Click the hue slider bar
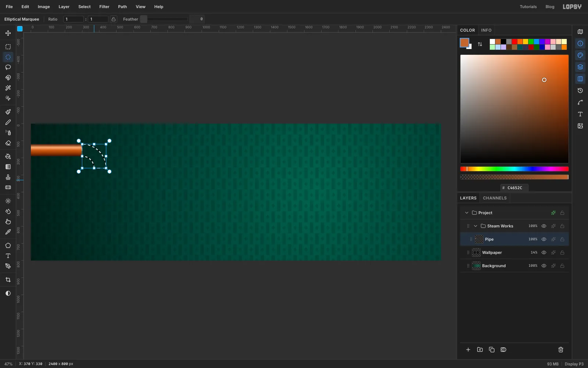 [514, 169]
